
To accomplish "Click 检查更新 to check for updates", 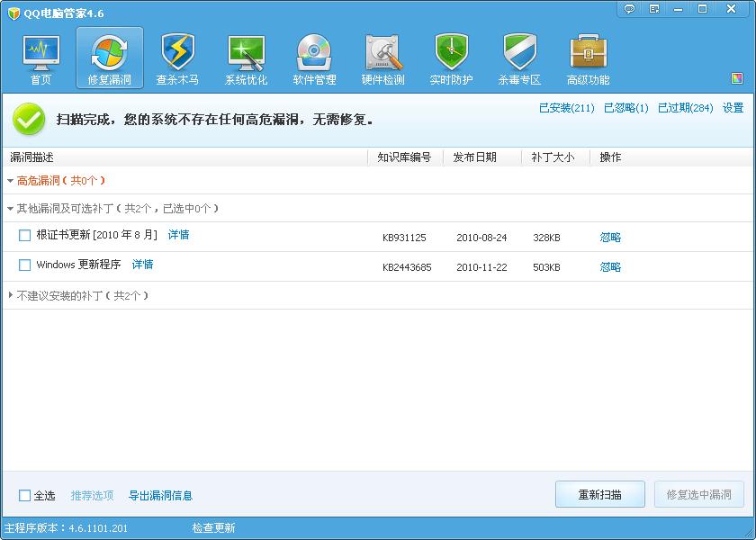I will [x=216, y=527].
